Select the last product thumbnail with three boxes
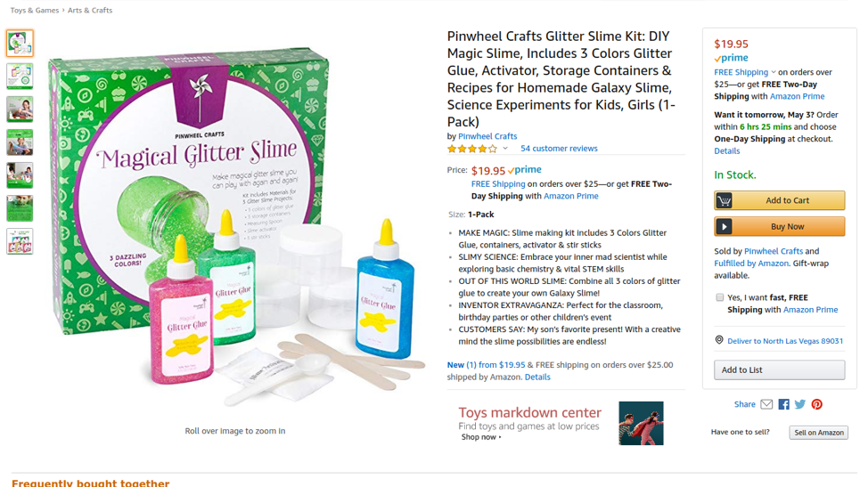868x487 pixels. click(x=20, y=241)
